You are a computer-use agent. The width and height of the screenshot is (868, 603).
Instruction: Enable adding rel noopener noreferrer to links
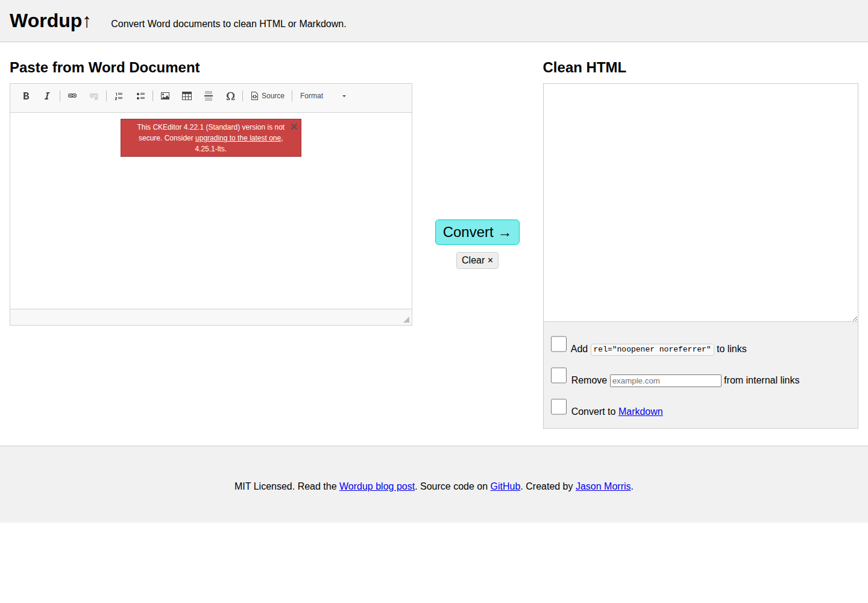tap(559, 344)
